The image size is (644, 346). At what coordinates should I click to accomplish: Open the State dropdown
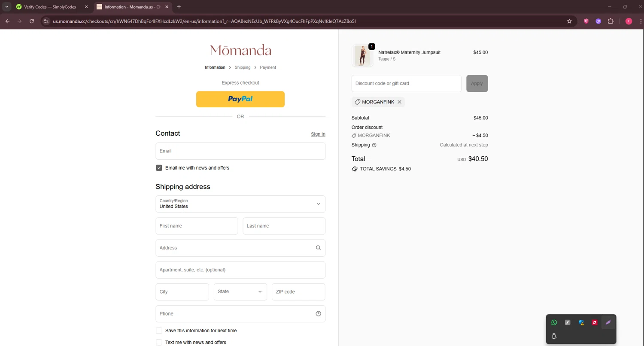click(240, 291)
